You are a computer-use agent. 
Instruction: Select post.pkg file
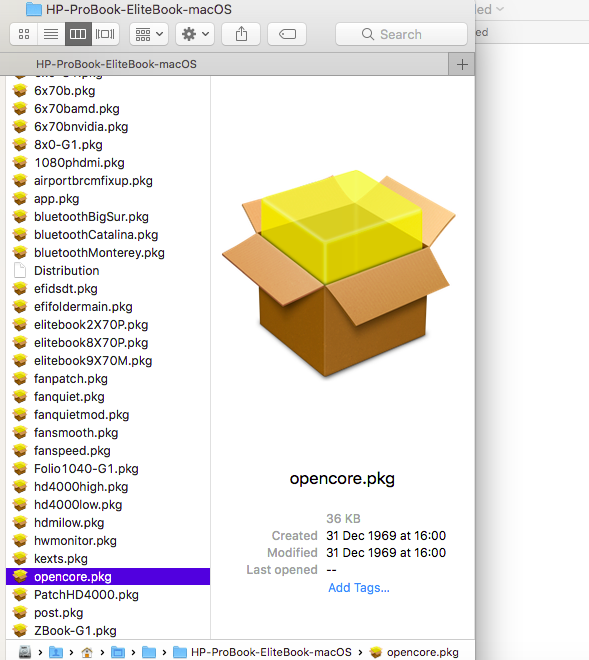point(108,613)
